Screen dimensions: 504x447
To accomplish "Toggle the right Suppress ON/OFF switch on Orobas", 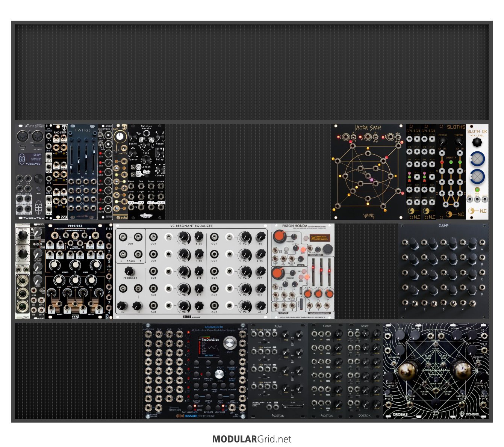I will [x=478, y=364].
